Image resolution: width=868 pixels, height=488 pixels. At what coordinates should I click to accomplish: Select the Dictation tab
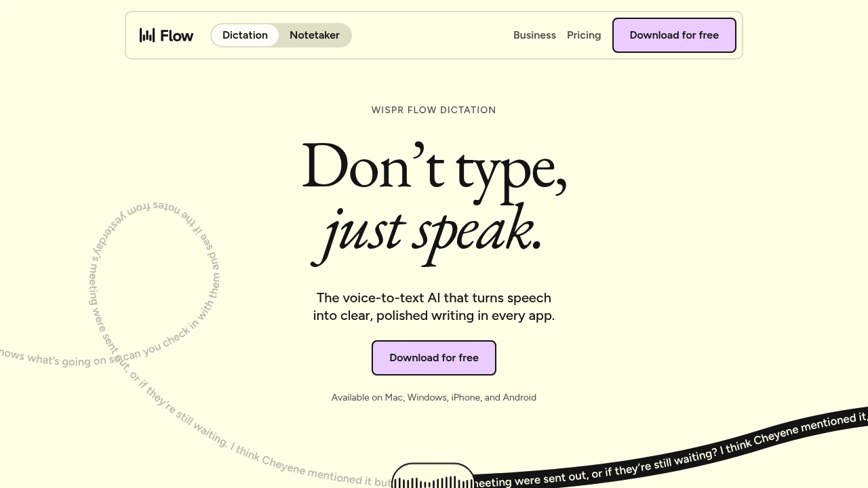pos(245,35)
